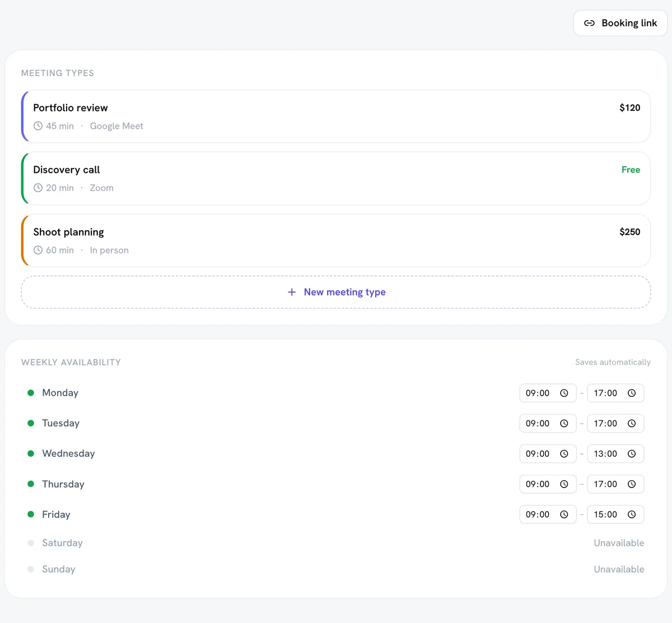The width and height of the screenshot is (672, 623).
Task: Open the Thursday start time clock picker
Action: [564, 484]
